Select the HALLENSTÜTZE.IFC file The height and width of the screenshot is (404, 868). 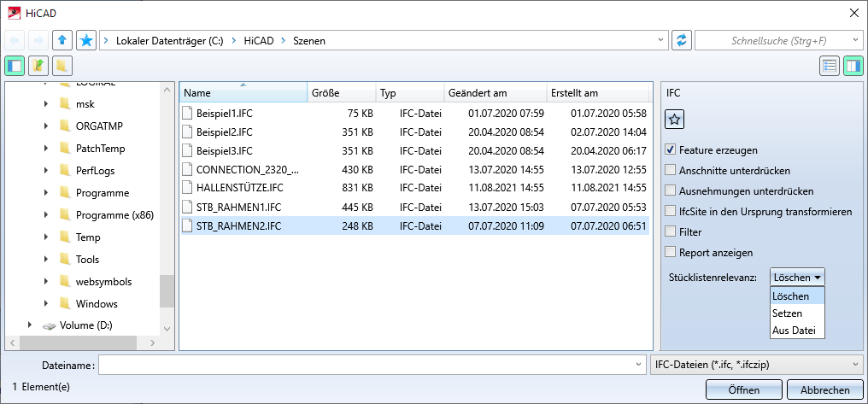pyautogui.click(x=239, y=187)
